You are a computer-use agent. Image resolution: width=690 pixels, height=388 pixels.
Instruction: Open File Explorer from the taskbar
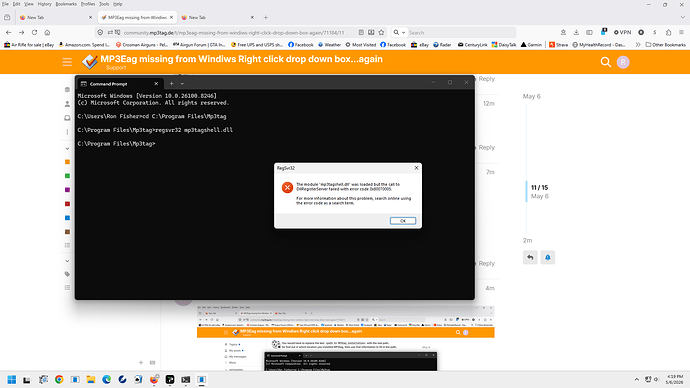91,380
